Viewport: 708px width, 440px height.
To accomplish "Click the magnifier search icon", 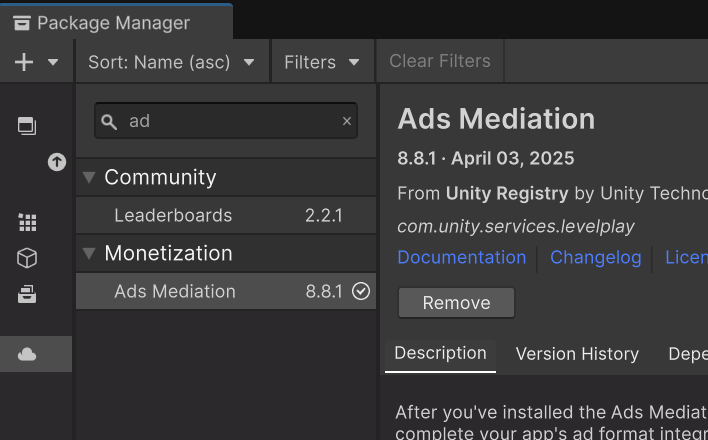I will tap(109, 122).
